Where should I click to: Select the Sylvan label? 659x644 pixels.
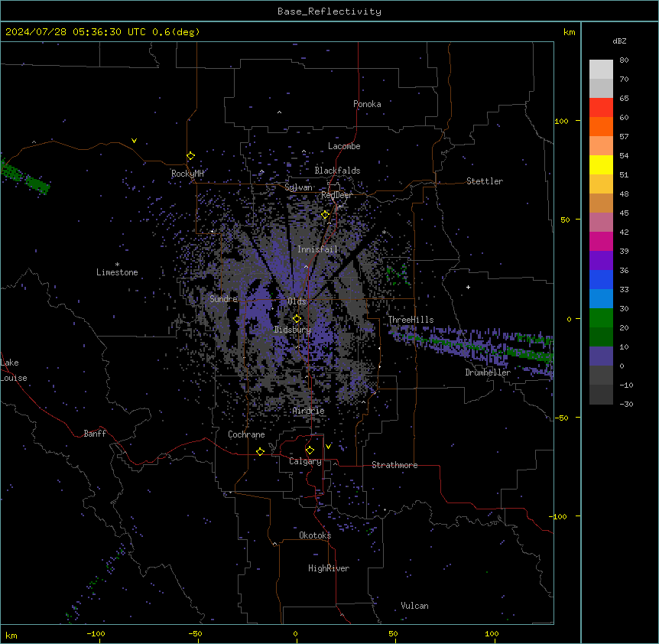point(298,187)
